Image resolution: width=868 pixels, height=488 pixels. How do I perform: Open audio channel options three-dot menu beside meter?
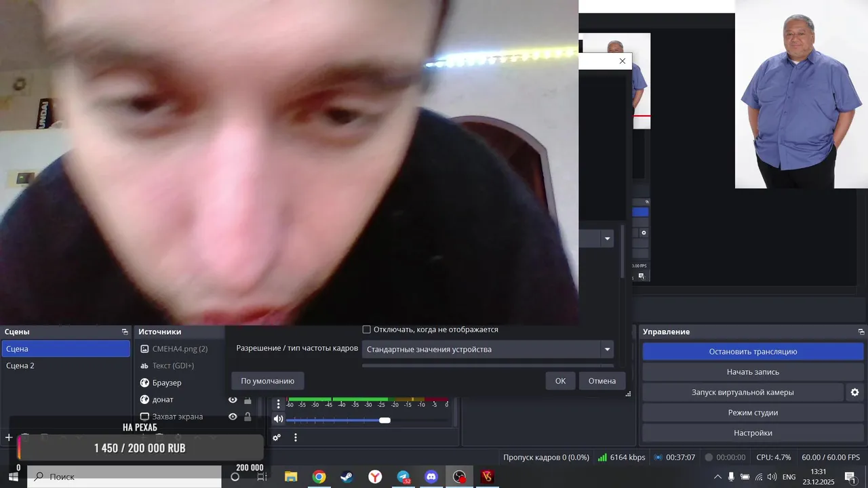coord(278,404)
